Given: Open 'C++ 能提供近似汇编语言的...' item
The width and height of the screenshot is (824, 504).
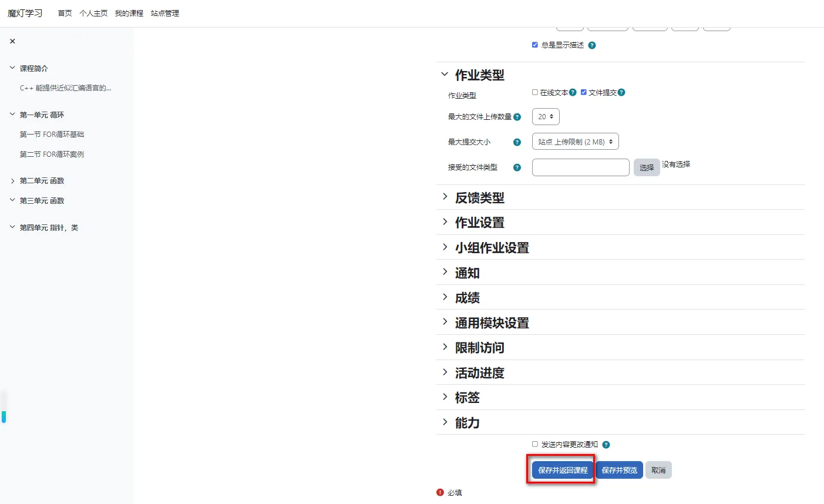Looking at the screenshot, I should [x=65, y=88].
